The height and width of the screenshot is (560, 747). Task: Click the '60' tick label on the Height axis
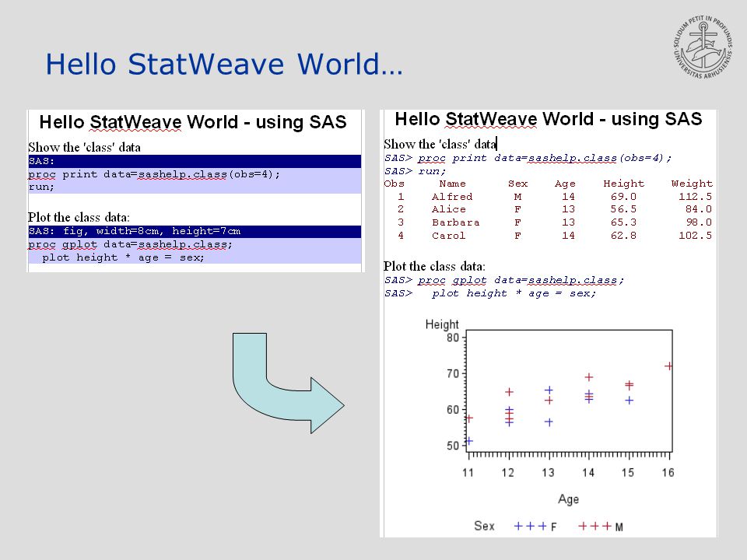[x=453, y=410]
